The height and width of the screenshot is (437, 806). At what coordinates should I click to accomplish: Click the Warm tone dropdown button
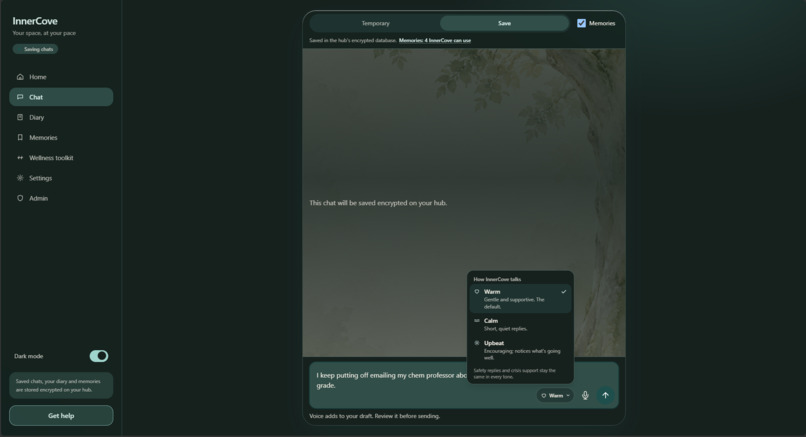(555, 395)
